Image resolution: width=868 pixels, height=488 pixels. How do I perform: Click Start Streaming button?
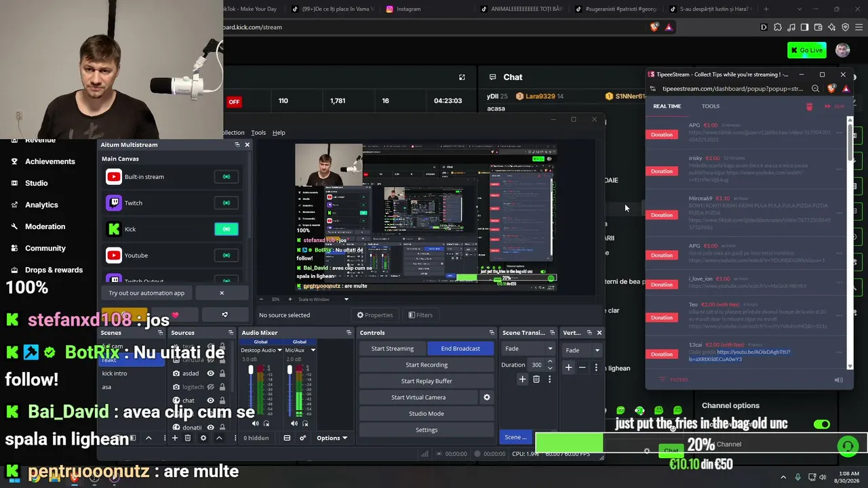393,348
